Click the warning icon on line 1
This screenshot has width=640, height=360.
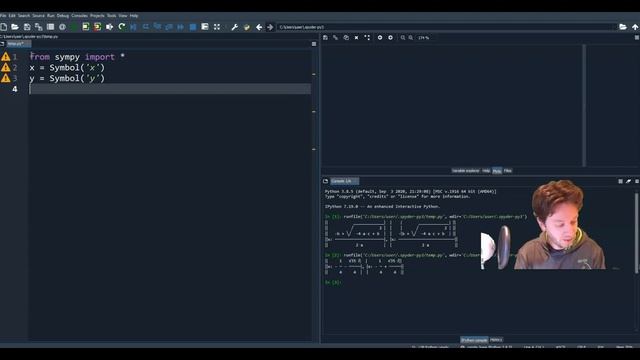[x=5, y=57]
